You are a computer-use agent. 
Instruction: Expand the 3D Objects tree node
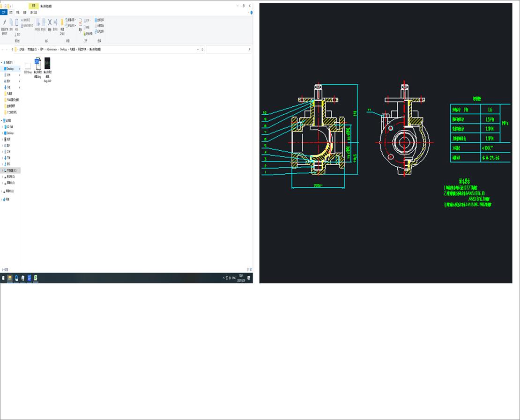[x=3, y=126]
